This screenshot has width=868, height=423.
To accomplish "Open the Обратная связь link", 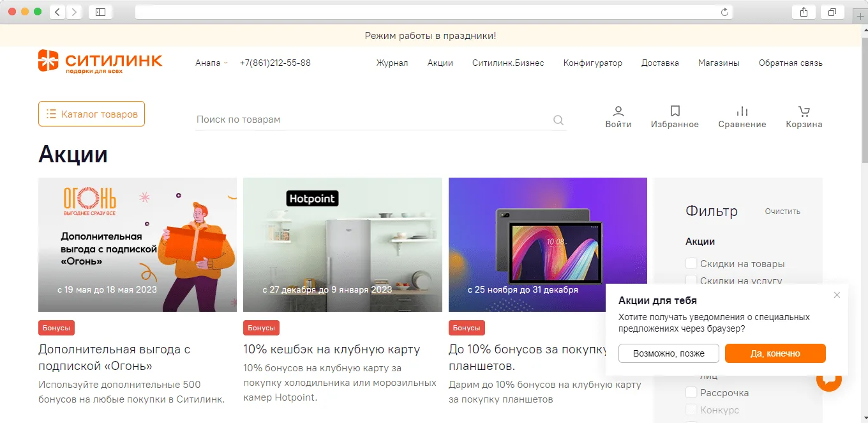I will coord(790,63).
